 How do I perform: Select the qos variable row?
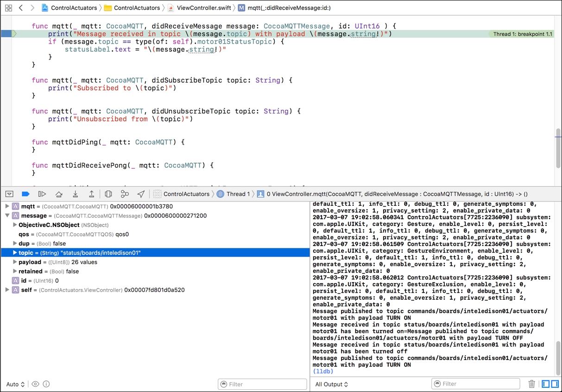(x=155, y=234)
